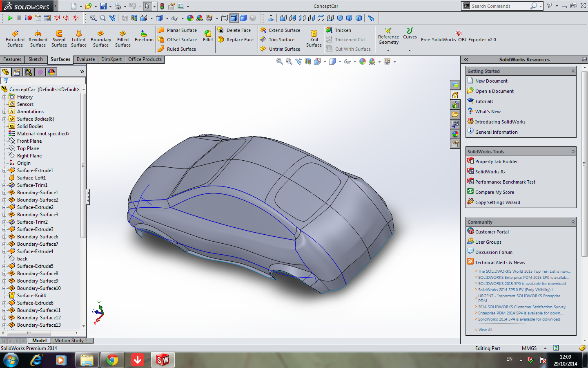Click the Rebuild traffic light icon

(162, 6)
